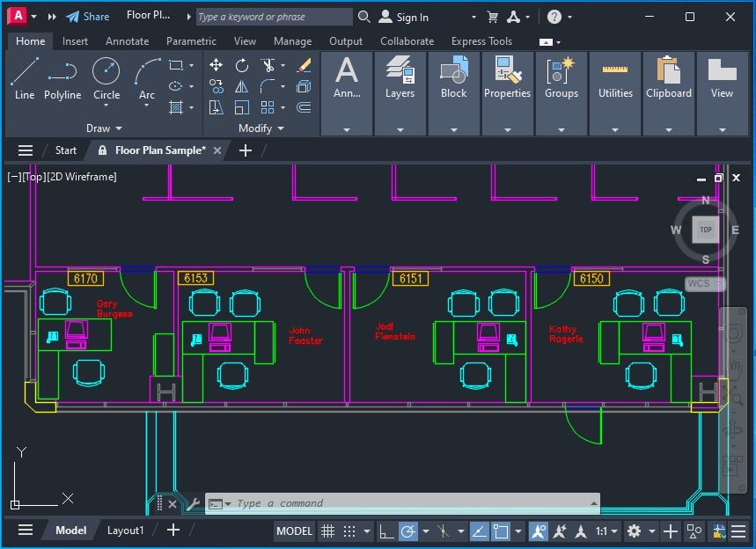The height and width of the screenshot is (549, 756).
Task: Click Sign In
Action: click(404, 17)
